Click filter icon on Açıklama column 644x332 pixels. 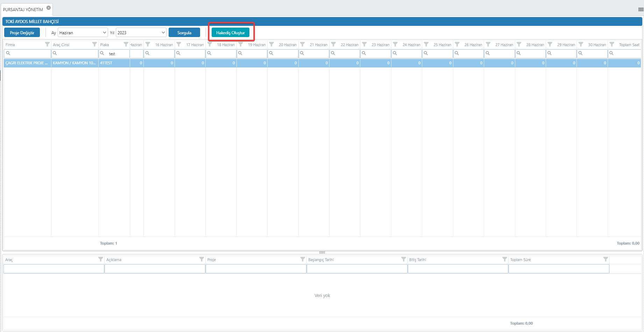coord(201,259)
